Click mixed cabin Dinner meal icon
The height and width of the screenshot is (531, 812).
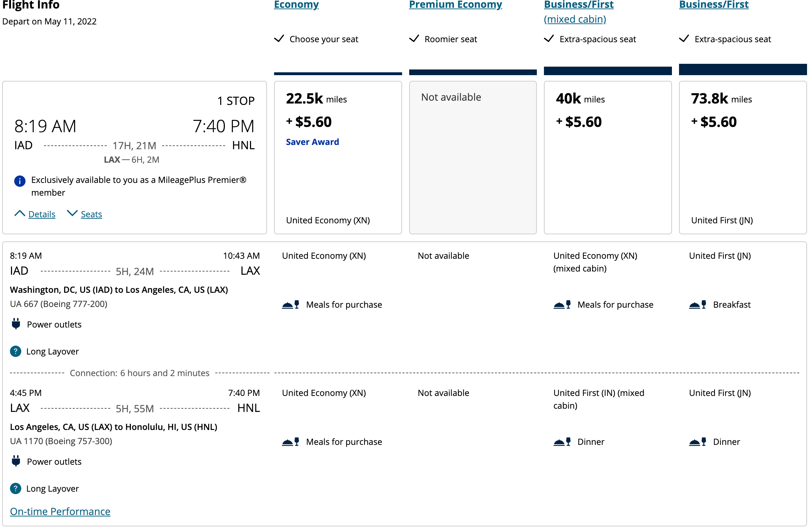(562, 442)
